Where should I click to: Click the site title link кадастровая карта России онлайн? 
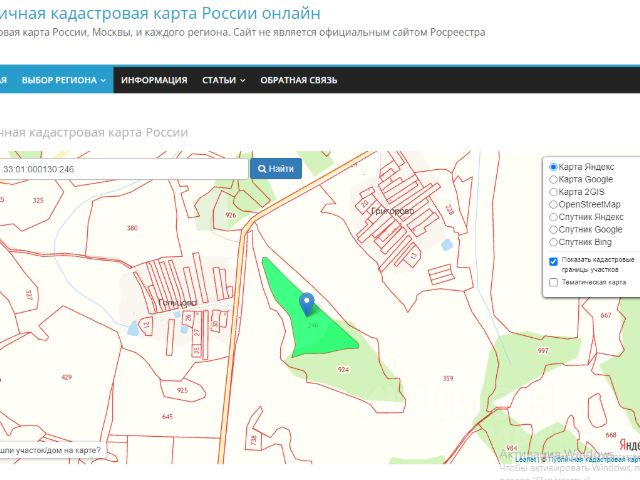click(160, 13)
